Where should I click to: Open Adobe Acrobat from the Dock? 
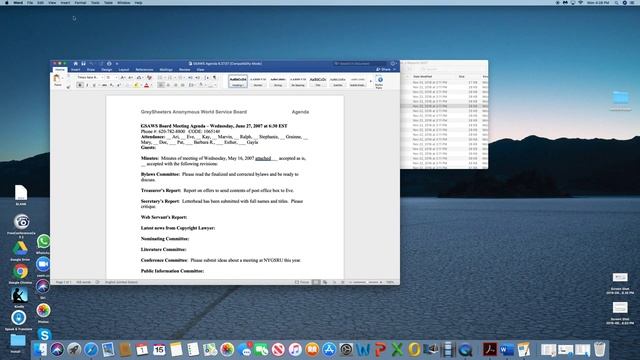pyautogui.click(x=489, y=349)
